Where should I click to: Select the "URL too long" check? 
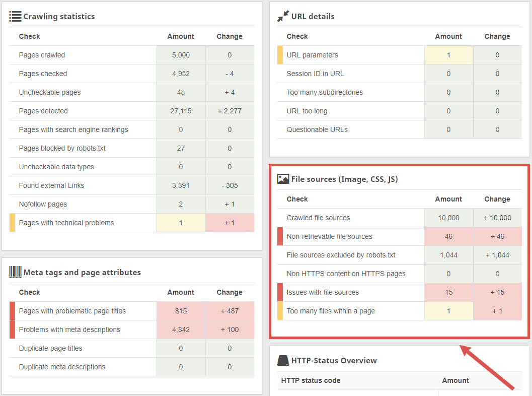coord(307,111)
